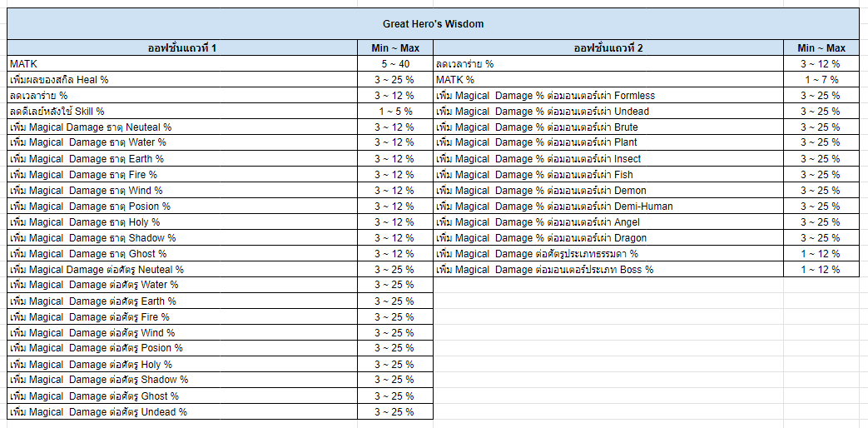The height and width of the screenshot is (428, 868).
Task: Click the 'Magical Damage ต่อศัตรู Fire %' cell
Action: 182,316
